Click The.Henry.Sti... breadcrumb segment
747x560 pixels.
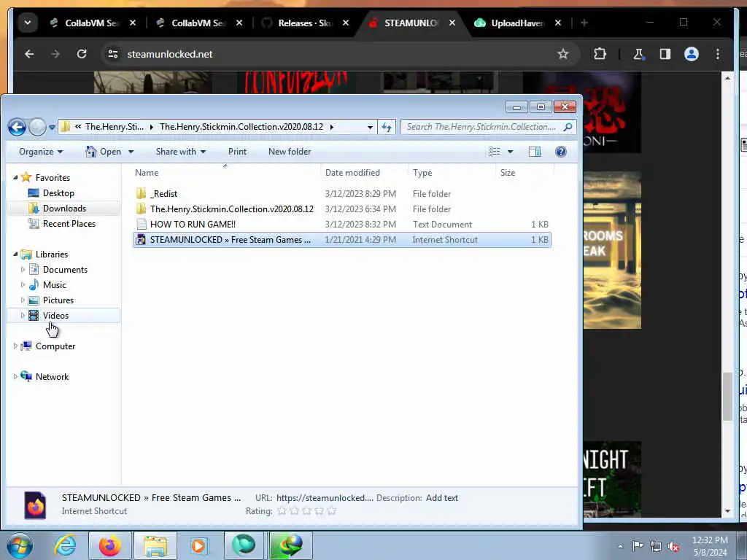[115, 127]
